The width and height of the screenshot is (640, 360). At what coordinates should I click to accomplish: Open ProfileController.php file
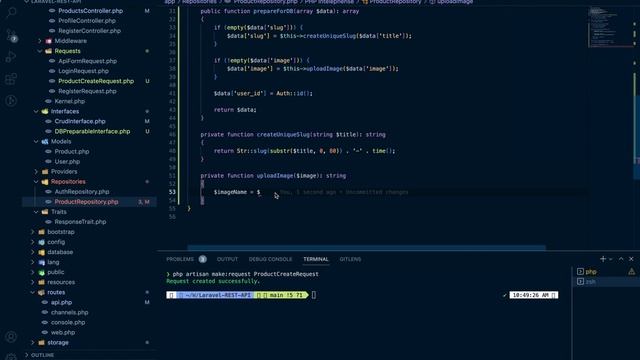tap(87, 21)
